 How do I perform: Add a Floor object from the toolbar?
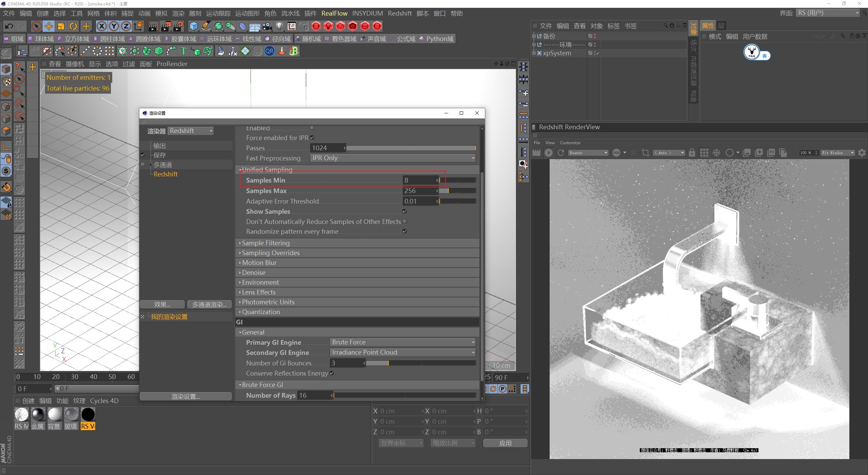point(255,26)
